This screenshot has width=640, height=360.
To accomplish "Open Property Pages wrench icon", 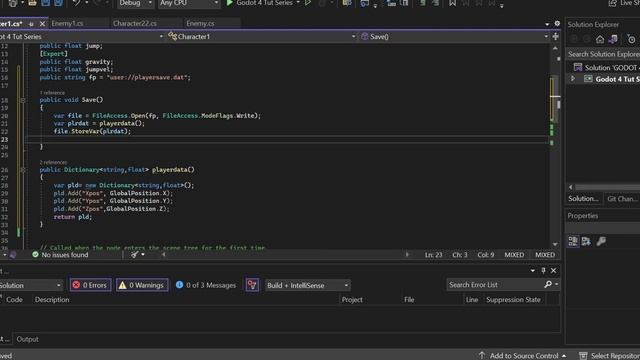I will click(601, 241).
